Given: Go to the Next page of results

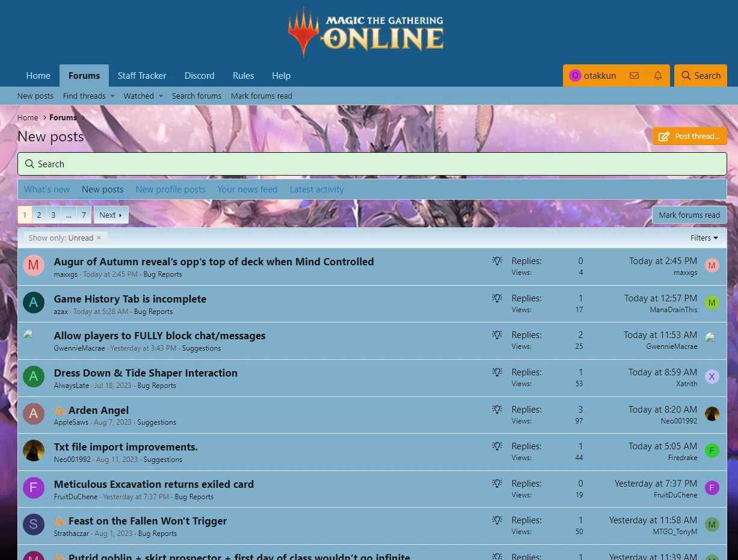Looking at the screenshot, I should tap(111, 215).
